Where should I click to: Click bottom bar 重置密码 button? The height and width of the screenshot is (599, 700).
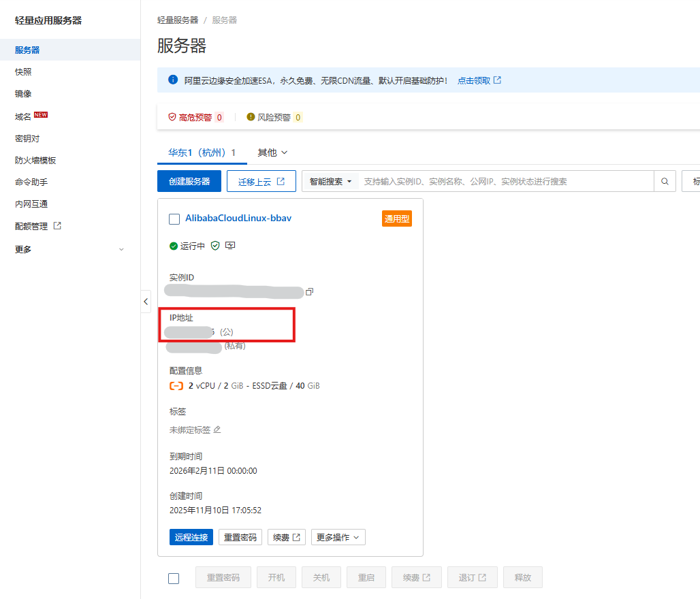[x=223, y=578]
